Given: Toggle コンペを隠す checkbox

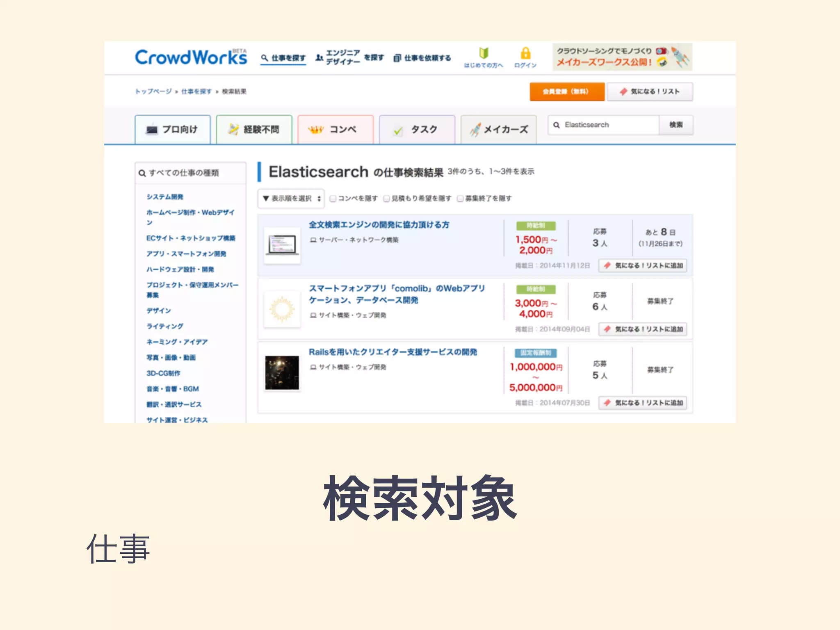Looking at the screenshot, I should [333, 199].
